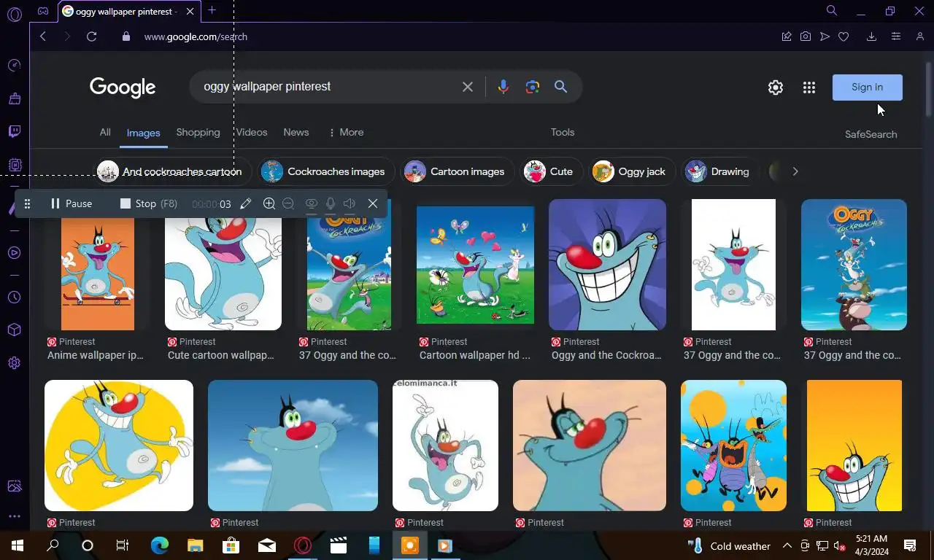Open the downloads arrow icon

(x=871, y=36)
